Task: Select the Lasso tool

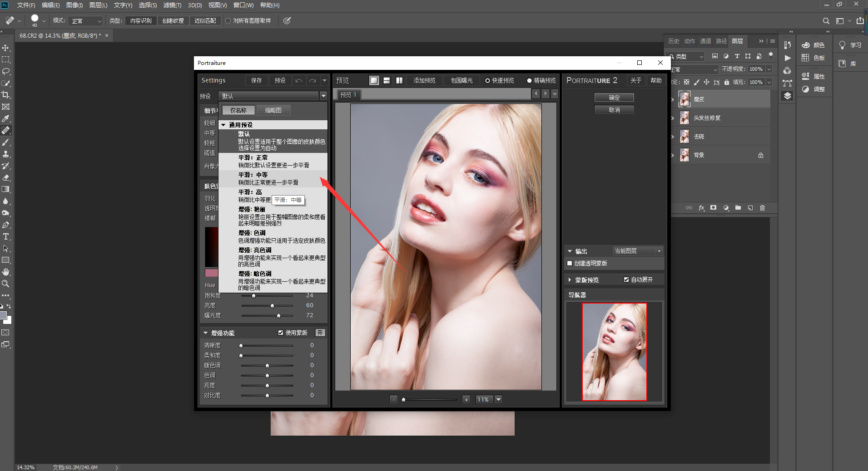Action: [x=6, y=71]
